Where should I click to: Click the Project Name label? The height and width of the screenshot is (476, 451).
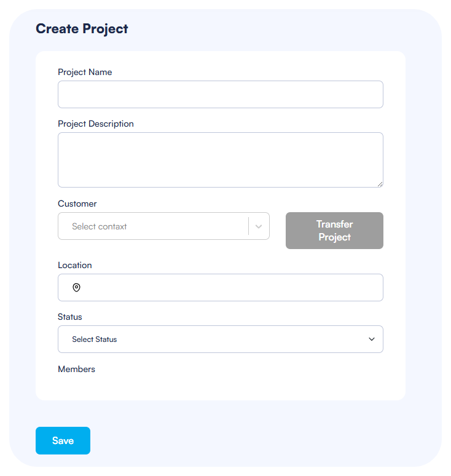tap(85, 72)
